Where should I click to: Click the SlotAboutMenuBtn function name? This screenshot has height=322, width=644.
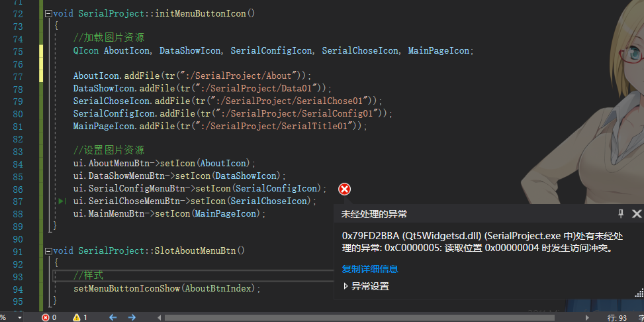click(x=195, y=251)
